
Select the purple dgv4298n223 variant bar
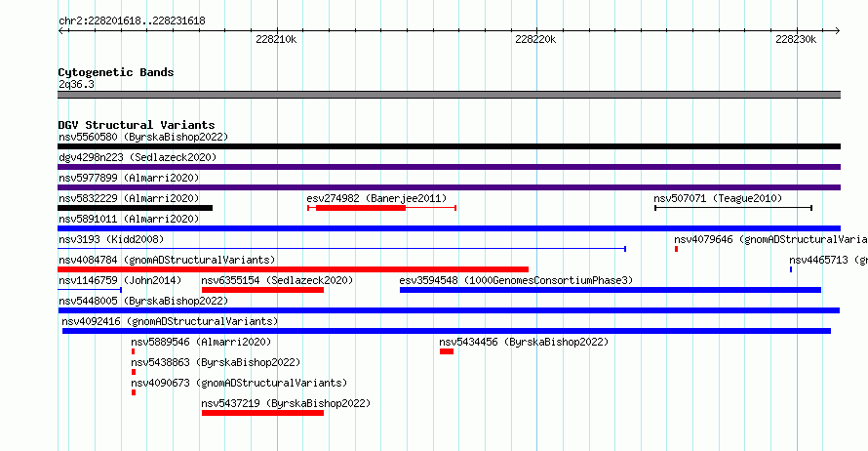point(449,167)
